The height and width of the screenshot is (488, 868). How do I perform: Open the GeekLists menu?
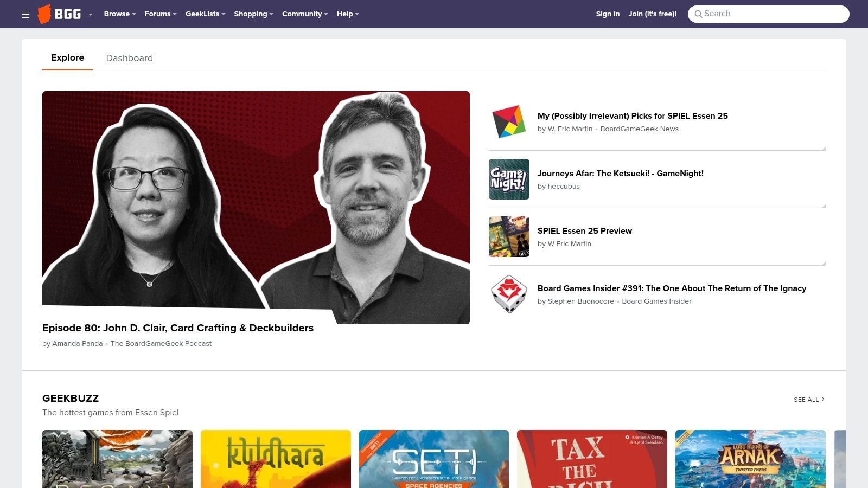point(205,14)
